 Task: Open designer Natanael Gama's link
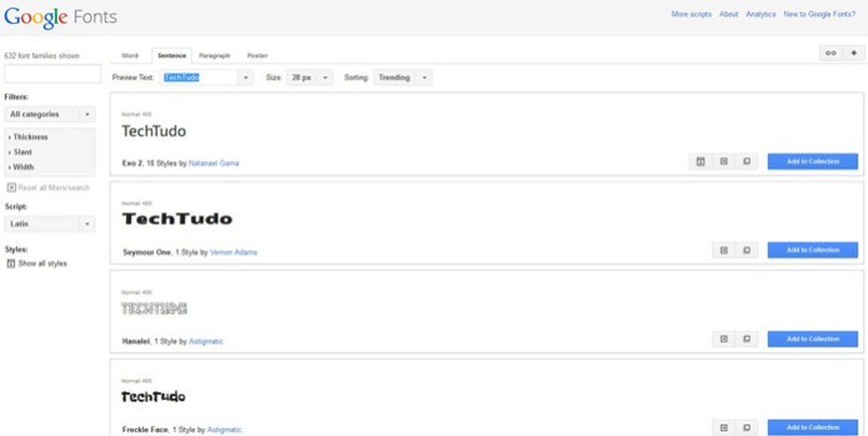(213, 163)
